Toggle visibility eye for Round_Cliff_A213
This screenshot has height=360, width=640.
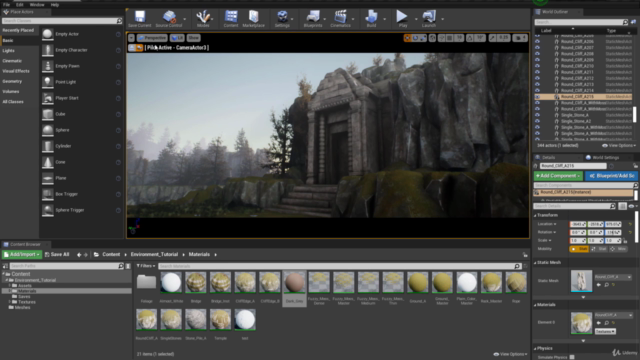click(537, 84)
